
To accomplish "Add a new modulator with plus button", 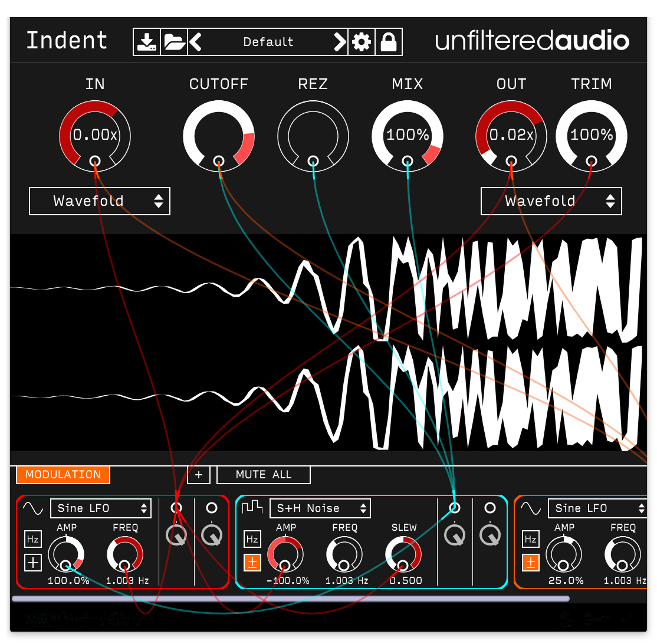I will tap(199, 475).
